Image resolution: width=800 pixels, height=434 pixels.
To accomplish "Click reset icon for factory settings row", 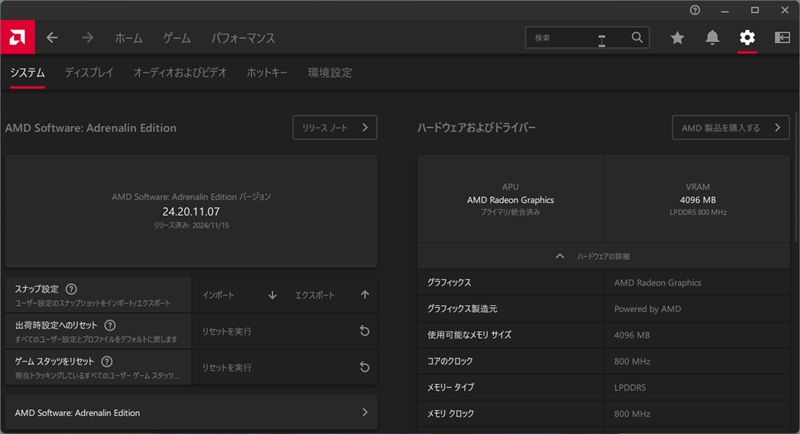I will pyautogui.click(x=364, y=331).
